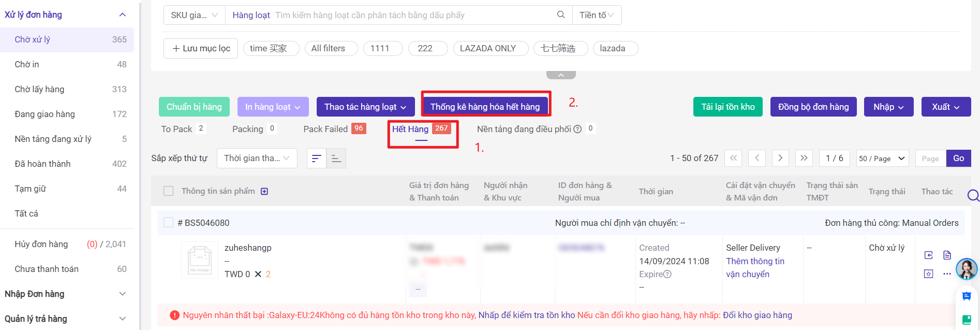Focus the Page number input field
This screenshot has height=330, width=980.
coord(930,158)
